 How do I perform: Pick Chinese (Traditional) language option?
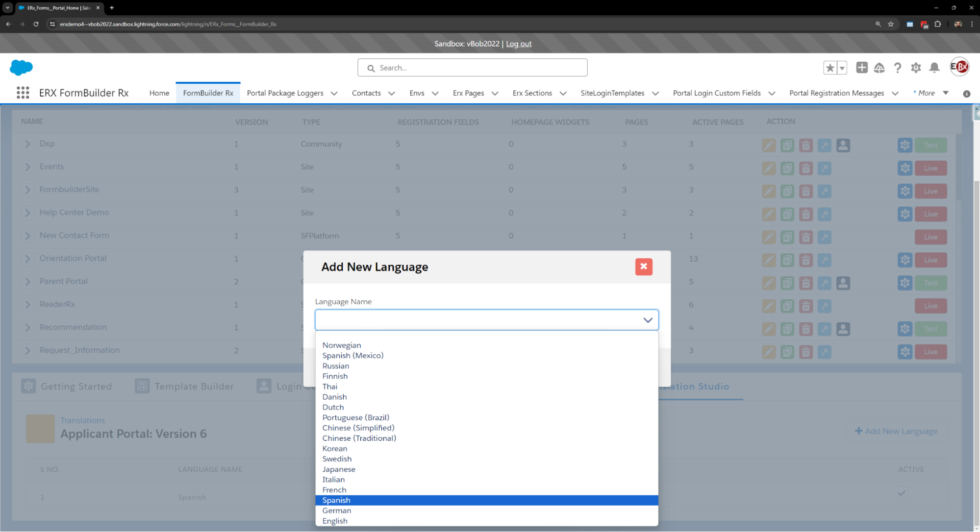click(x=359, y=438)
